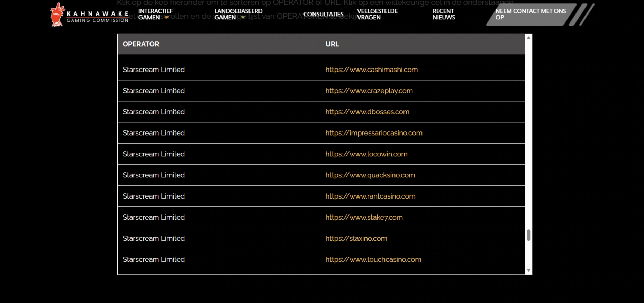The image size is (644, 303).
Task: Expand the Interactief Gamen dropdown arrow
Action: click(167, 17)
